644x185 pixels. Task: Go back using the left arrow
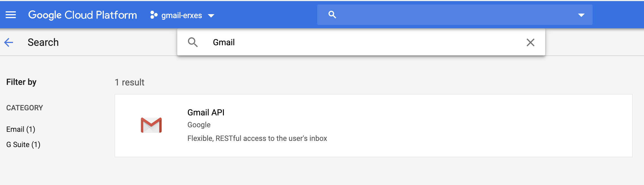pyautogui.click(x=9, y=42)
